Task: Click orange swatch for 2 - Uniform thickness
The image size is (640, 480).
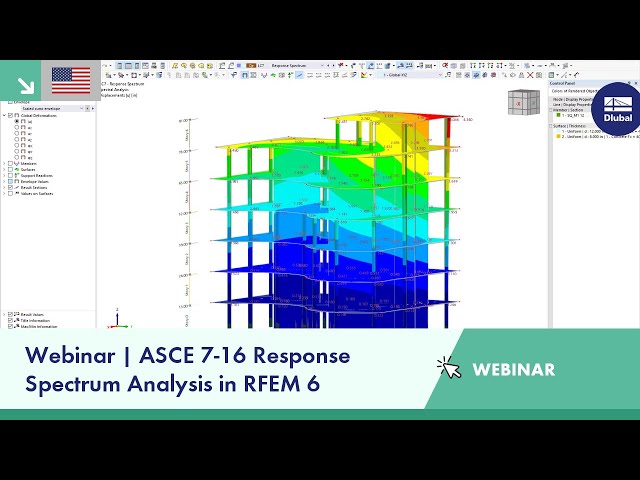Action: (558, 137)
